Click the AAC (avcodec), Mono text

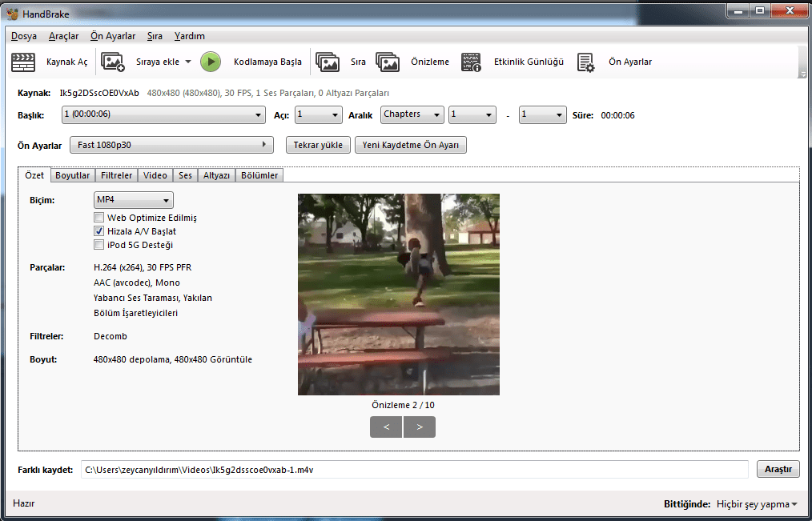(x=137, y=283)
